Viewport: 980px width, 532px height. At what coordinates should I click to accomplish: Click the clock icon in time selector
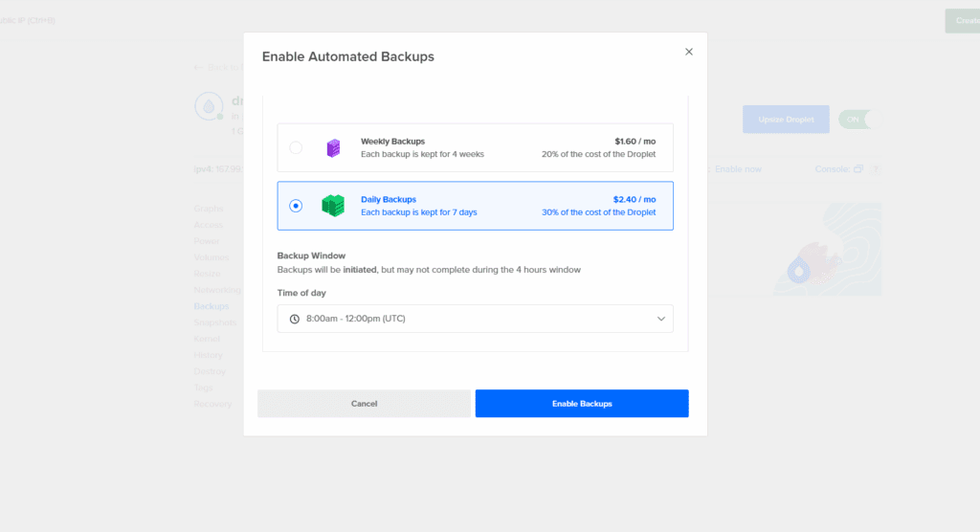(x=295, y=319)
